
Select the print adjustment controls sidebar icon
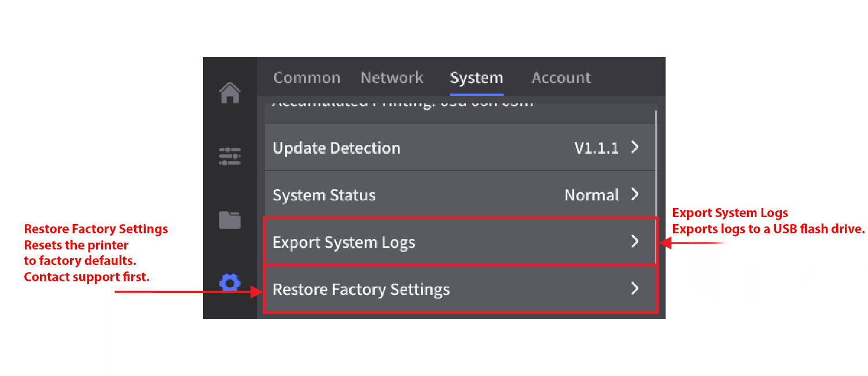[x=230, y=156]
